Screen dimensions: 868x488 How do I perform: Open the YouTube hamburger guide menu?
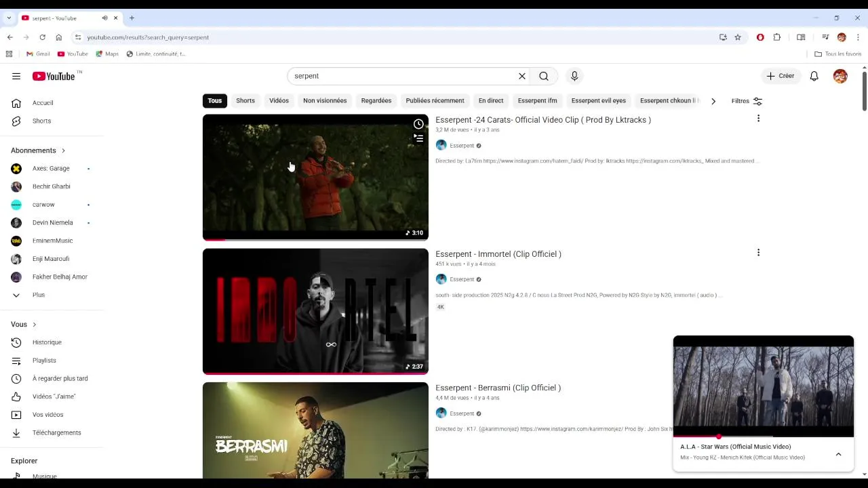click(16, 76)
